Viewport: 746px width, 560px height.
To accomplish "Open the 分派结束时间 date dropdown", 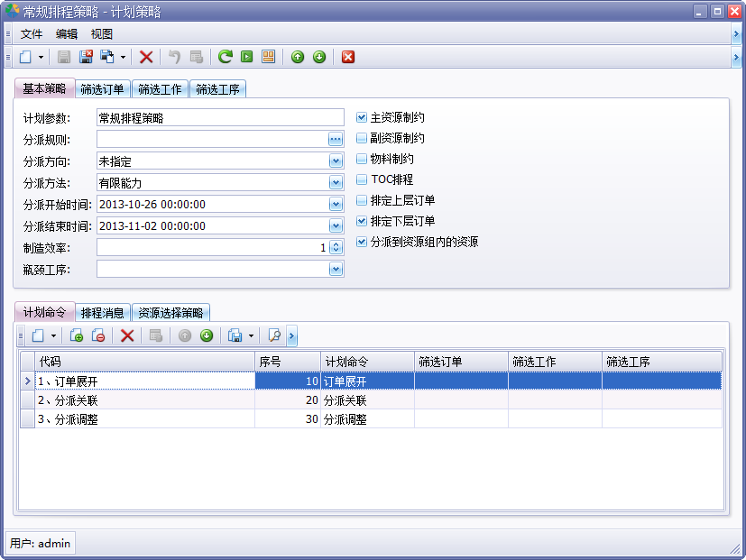I will [336, 226].
